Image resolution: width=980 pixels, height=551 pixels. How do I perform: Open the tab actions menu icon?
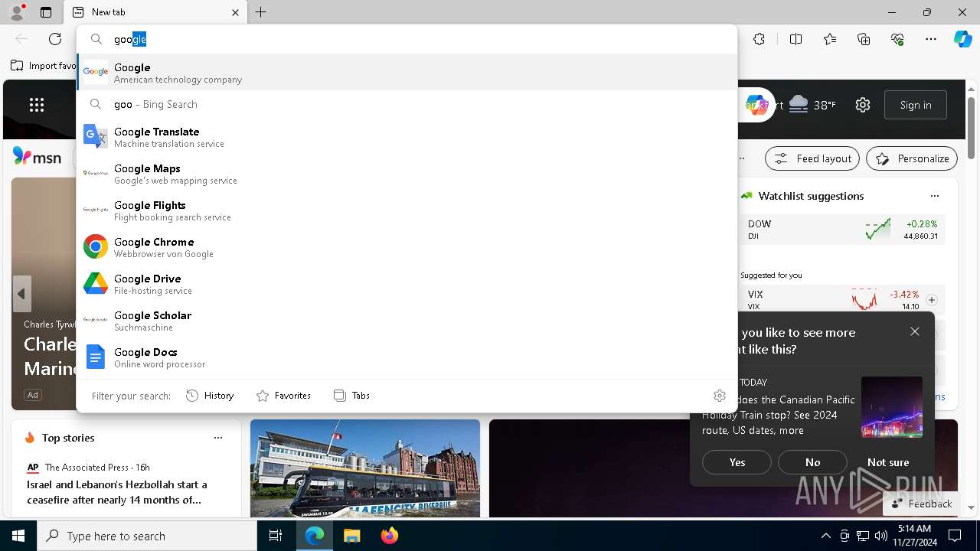coord(46,12)
